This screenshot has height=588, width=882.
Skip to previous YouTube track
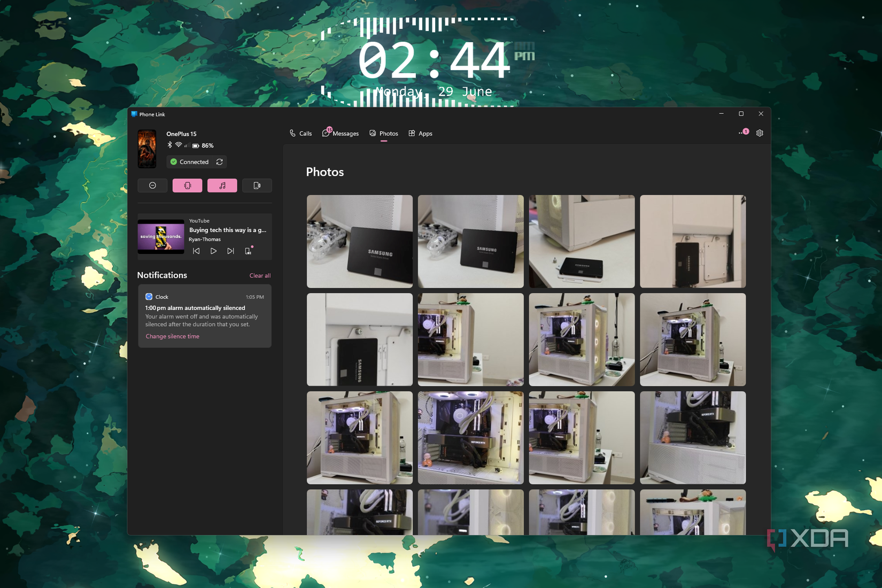click(x=196, y=251)
